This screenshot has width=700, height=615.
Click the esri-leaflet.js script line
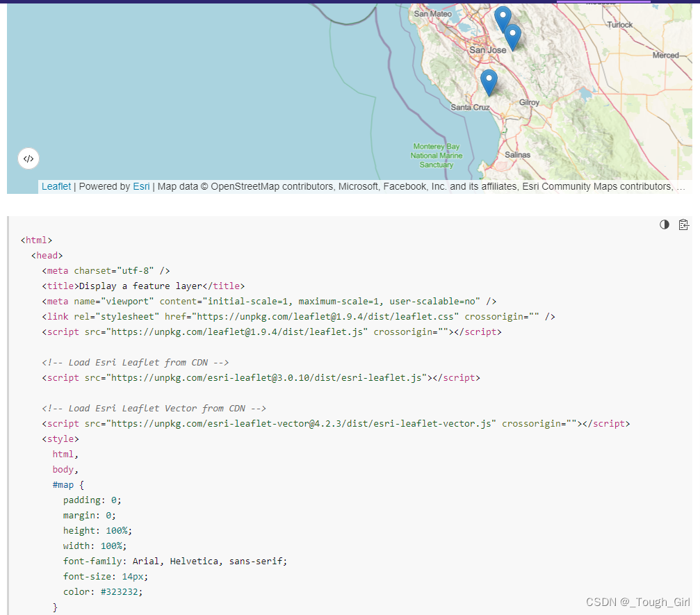[x=261, y=377]
